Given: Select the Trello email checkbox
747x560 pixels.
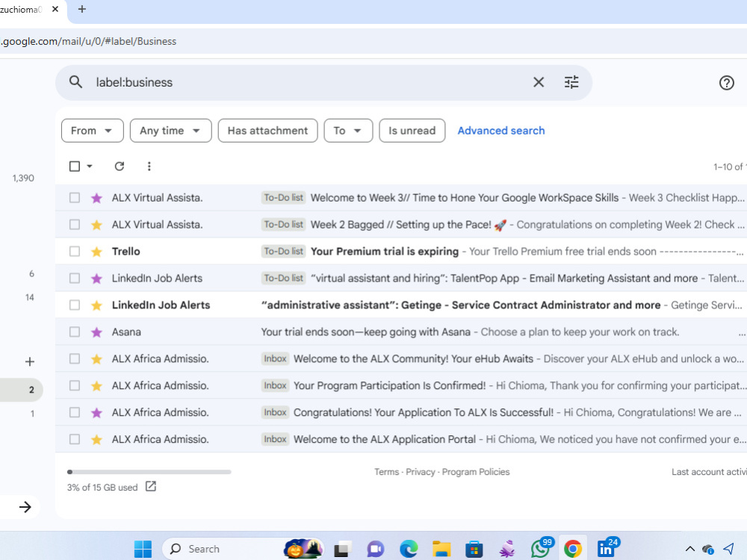Looking at the screenshot, I should tap(74, 252).
